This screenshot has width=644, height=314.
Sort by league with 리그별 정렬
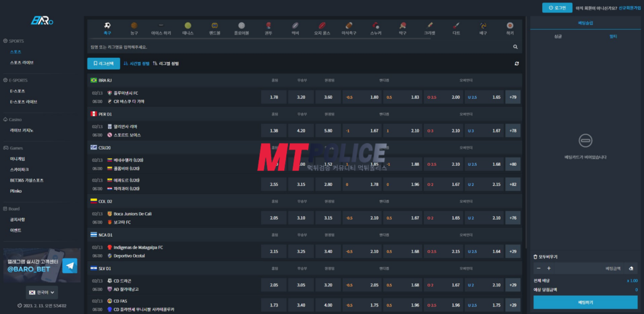165,63
